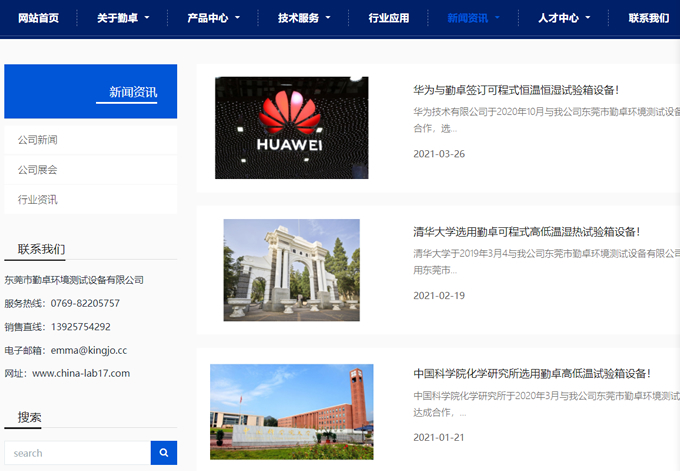Screen dimensions: 680x471
Task: Open article 中国科学院化学研究所选用勤卓高低温试验箱设备
Action: click(x=532, y=373)
